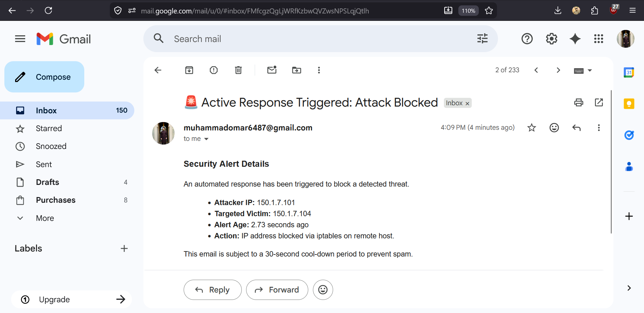The image size is (644, 313).
Task: Click the browser address bar URL
Action: (255, 11)
